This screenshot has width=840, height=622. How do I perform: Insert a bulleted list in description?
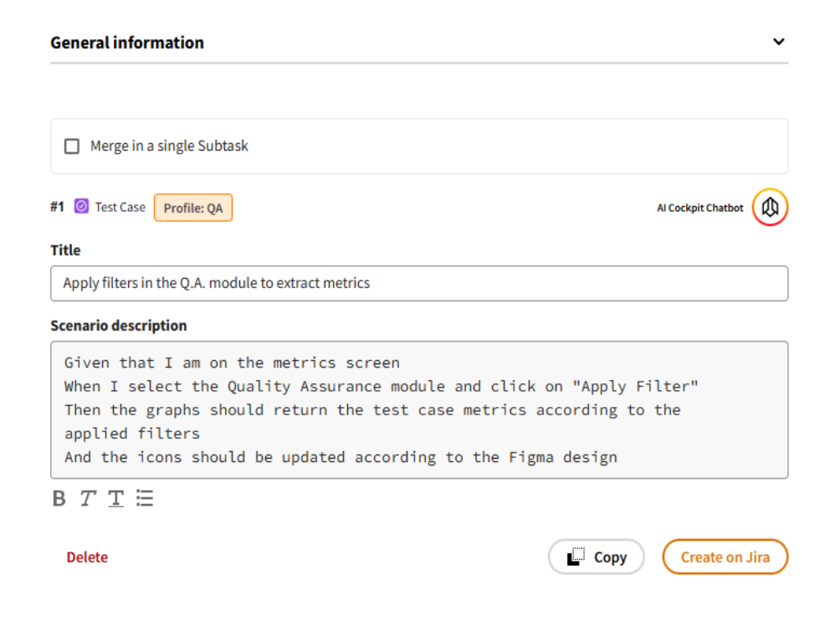click(145, 499)
